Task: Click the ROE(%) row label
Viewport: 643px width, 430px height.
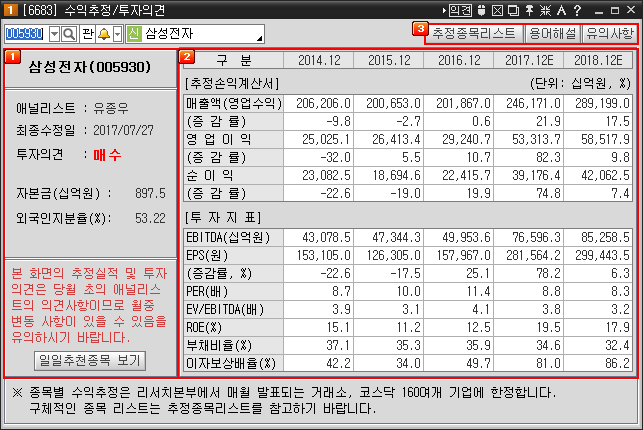Action: click(233, 328)
